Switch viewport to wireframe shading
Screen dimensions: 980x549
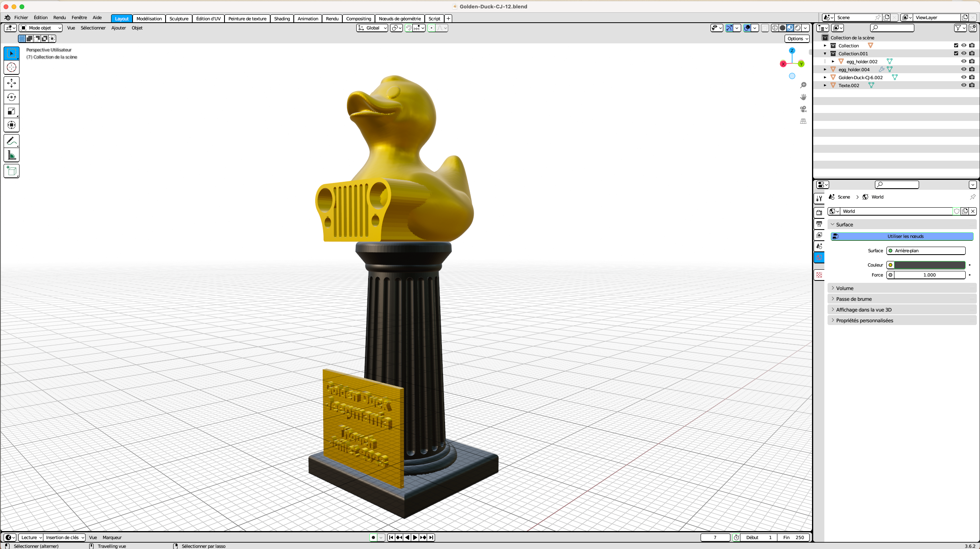[775, 28]
